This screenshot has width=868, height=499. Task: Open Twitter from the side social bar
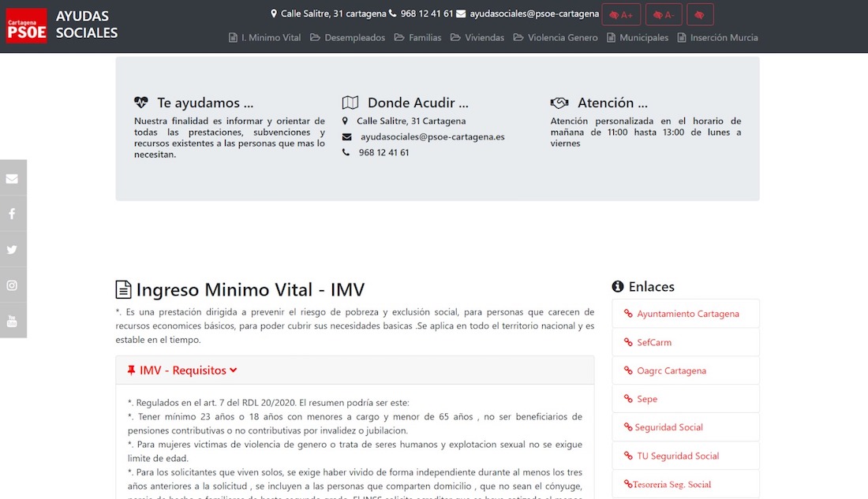coord(13,249)
